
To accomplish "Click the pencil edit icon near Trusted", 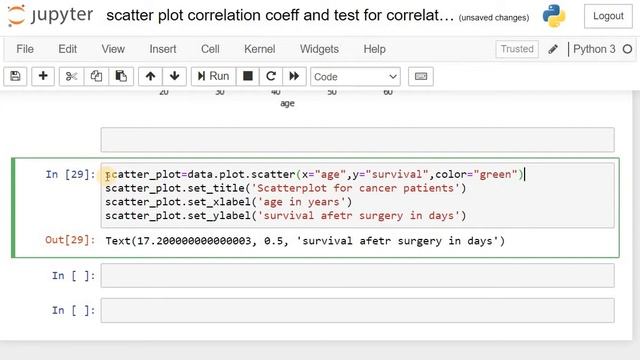I will pyautogui.click(x=553, y=49).
